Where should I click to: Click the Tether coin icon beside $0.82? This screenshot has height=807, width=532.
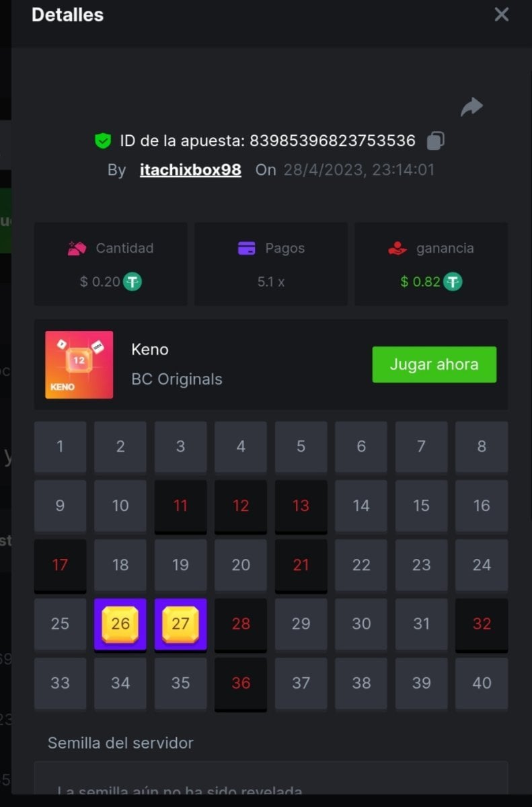pos(453,282)
